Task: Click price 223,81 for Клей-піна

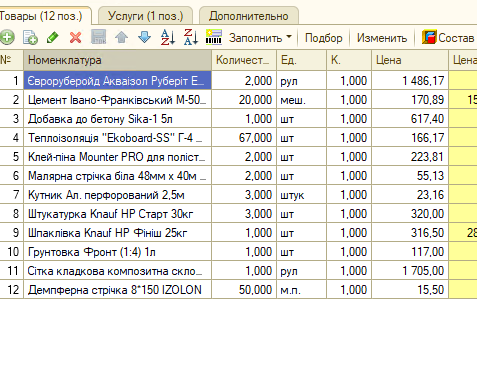Action: pos(410,156)
